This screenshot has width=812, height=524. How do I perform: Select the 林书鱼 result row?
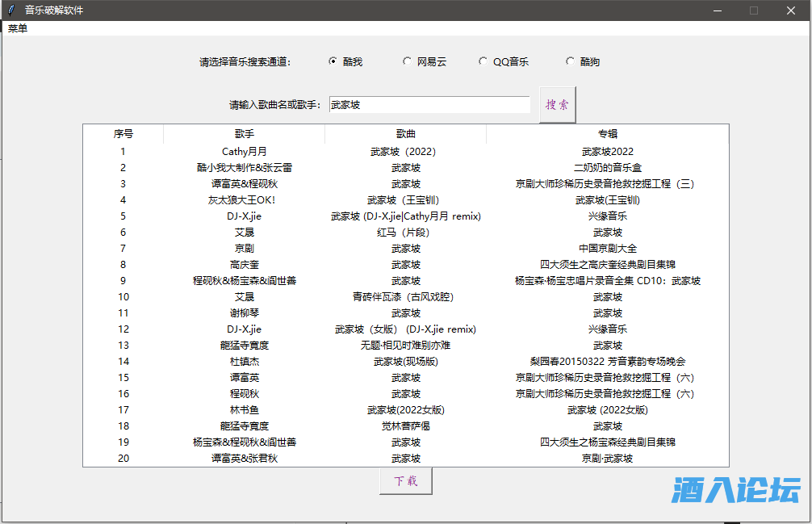tap(244, 410)
